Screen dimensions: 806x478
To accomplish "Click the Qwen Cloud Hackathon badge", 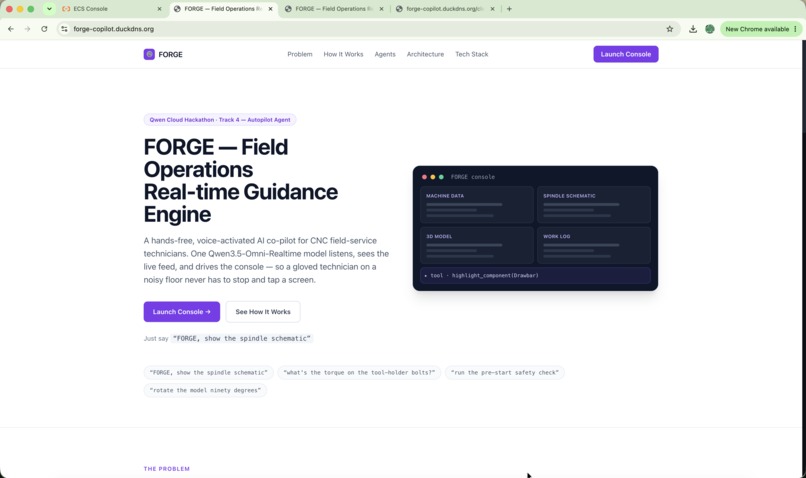I will 219,120.
